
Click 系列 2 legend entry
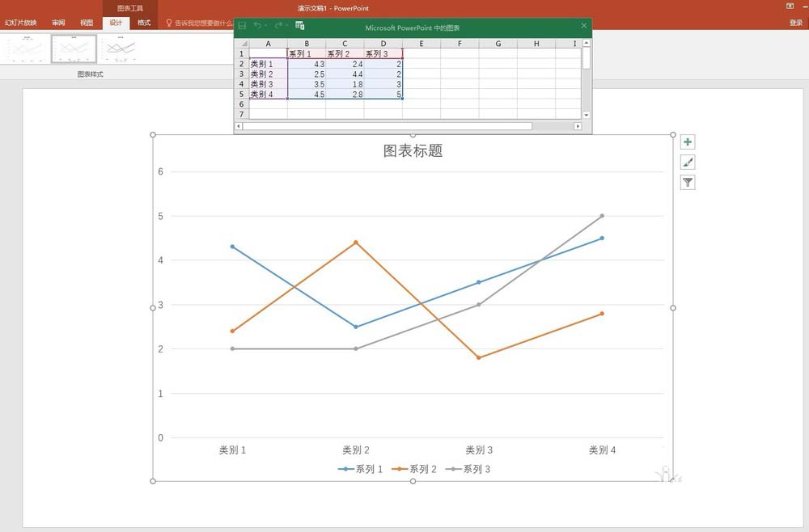coord(413,469)
